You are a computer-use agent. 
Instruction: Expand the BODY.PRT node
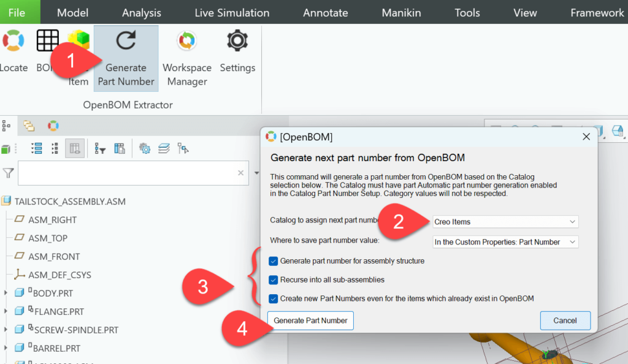coord(6,293)
